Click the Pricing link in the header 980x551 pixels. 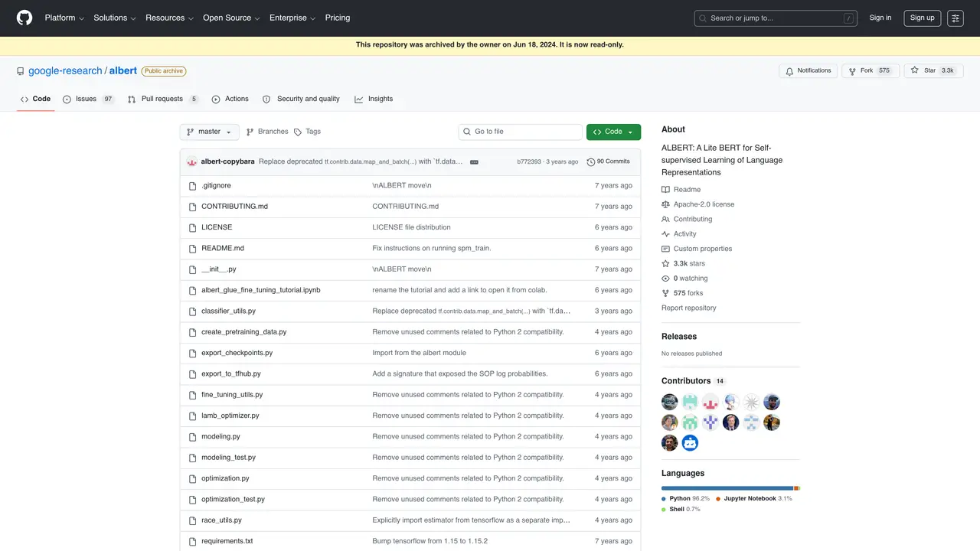(338, 18)
